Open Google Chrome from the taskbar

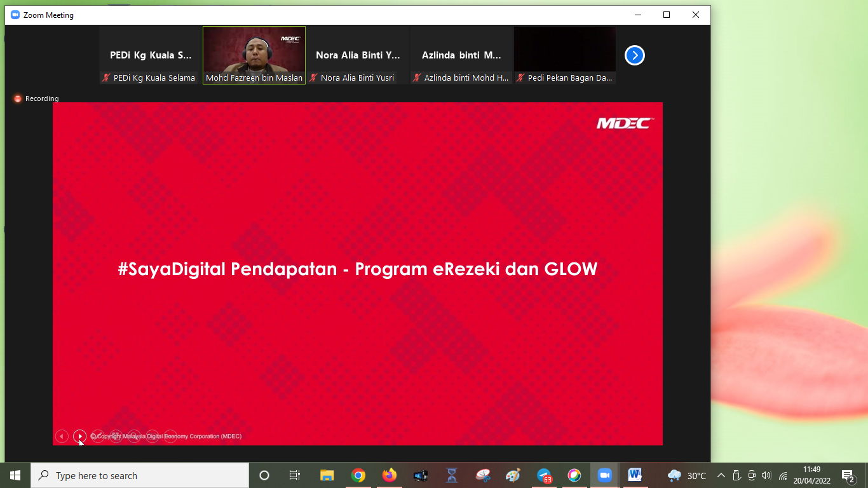point(358,475)
